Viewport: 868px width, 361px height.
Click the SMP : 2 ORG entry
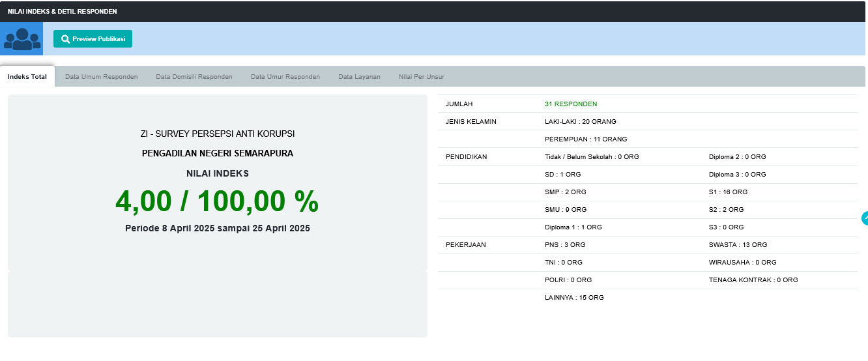click(x=566, y=192)
